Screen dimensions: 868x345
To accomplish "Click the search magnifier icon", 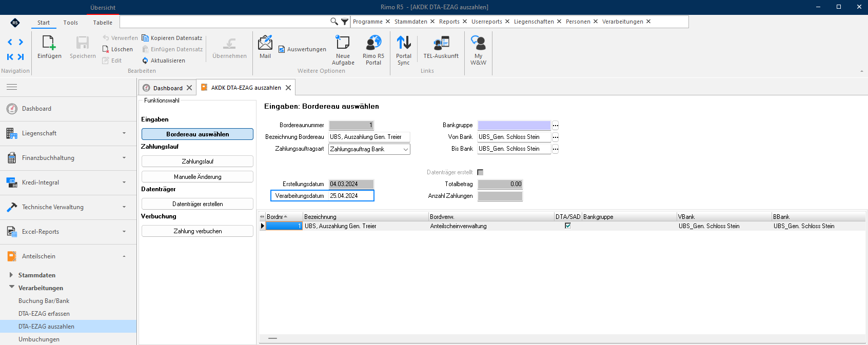I will coord(334,22).
